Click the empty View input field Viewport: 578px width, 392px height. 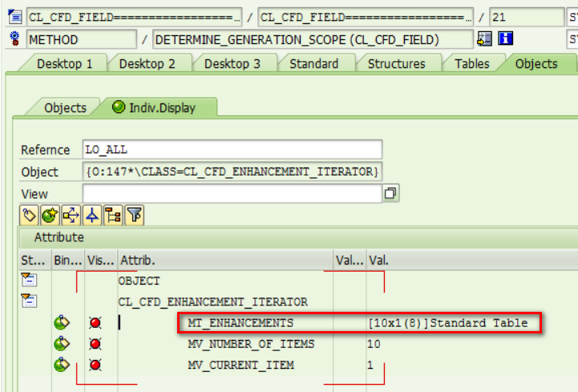[x=232, y=194]
